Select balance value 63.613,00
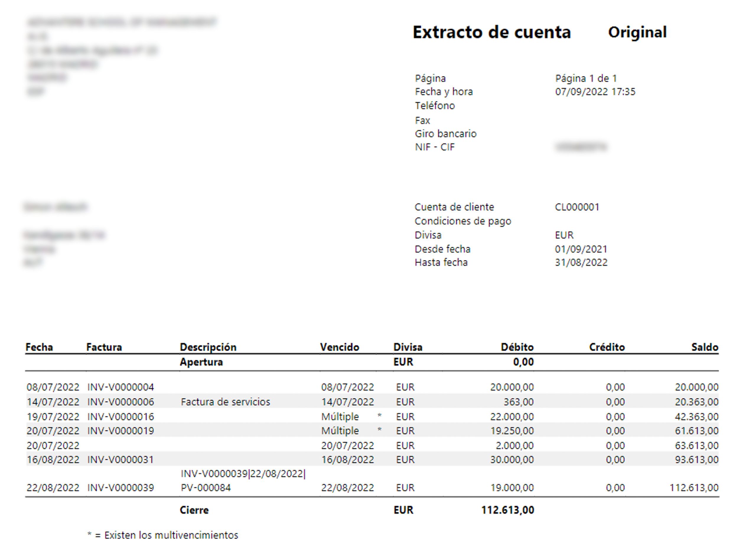This screenshot has width=756, height=556. point(697,446)
